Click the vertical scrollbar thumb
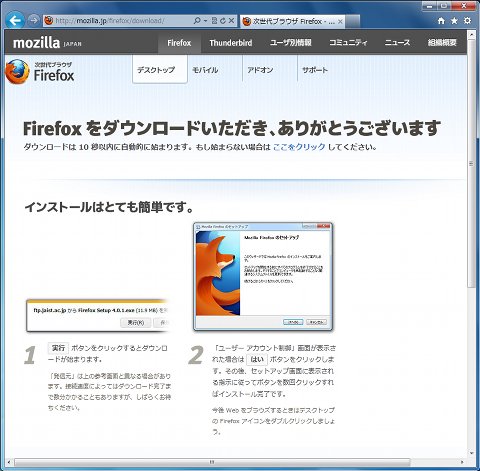This screenshot has width=480, height=471. 471,163
